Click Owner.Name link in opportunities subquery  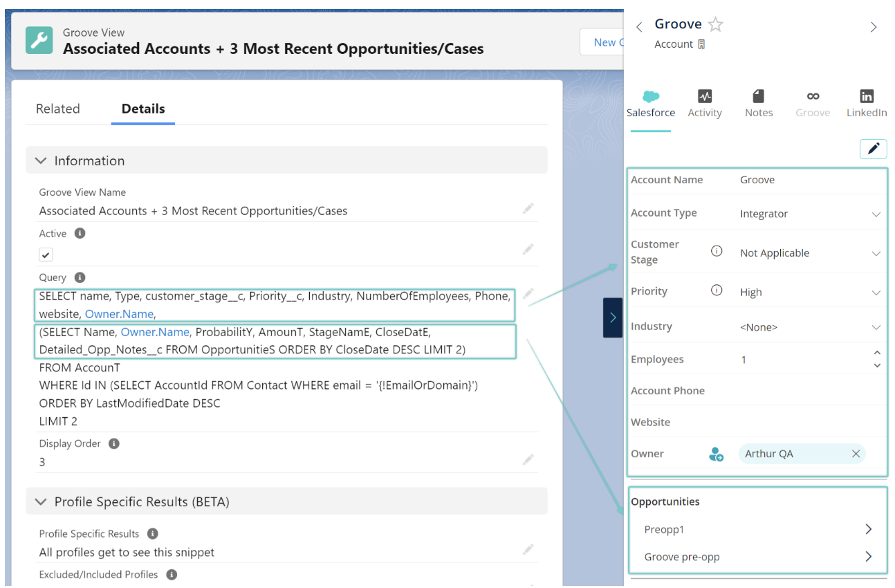[156, 332]
